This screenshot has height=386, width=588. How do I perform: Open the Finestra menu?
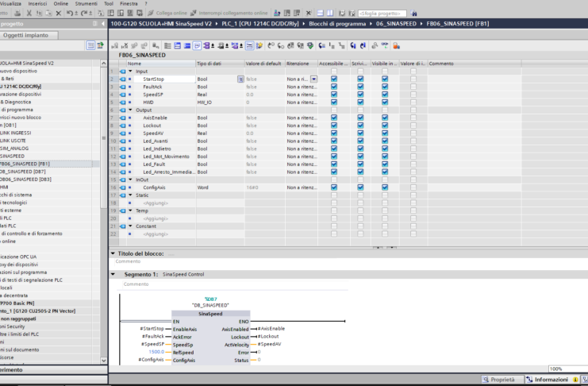[129, 3]
